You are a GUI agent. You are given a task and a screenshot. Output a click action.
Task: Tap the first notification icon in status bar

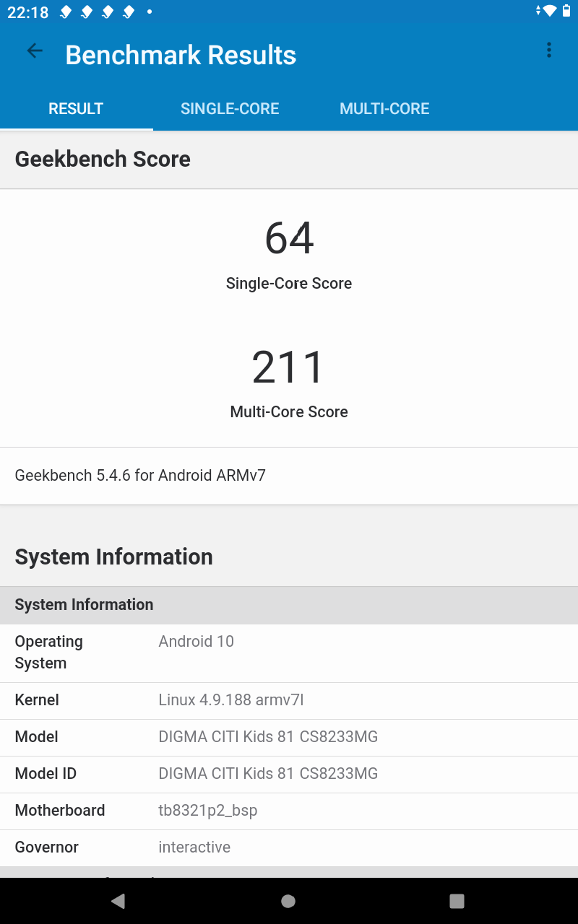tap(65, 12)
